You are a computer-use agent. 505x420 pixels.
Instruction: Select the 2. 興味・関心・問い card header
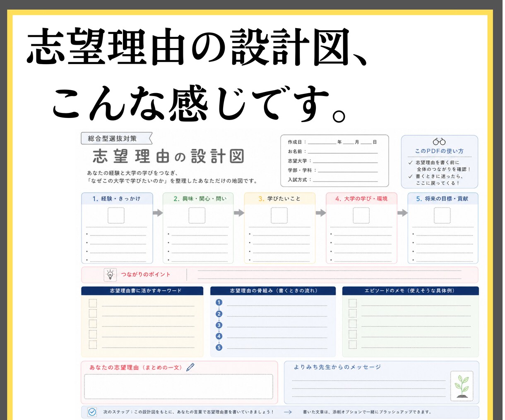(198, 199)
